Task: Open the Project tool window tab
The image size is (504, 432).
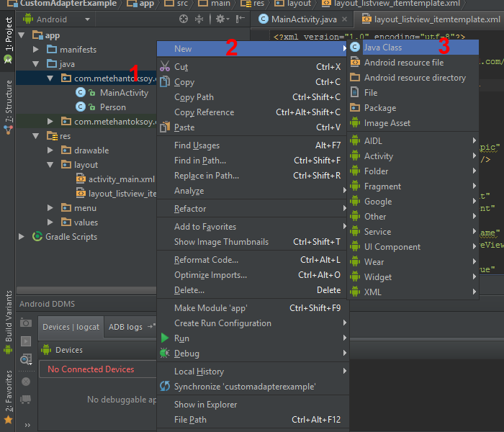Action: pos(8,39)
